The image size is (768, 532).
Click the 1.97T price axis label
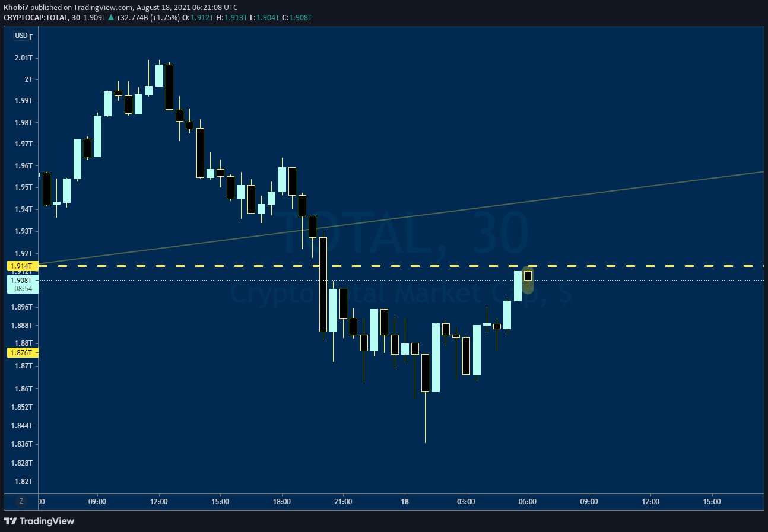click(24, 144)
